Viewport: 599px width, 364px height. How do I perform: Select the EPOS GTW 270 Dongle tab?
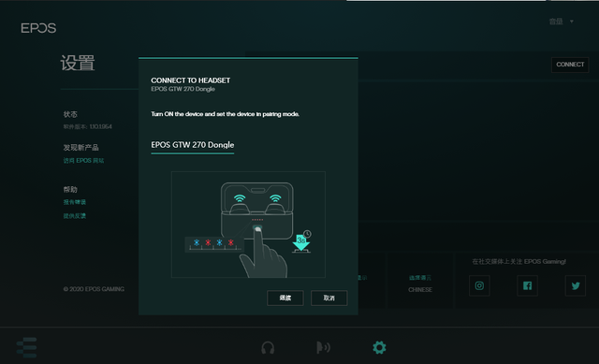point(193,145)
